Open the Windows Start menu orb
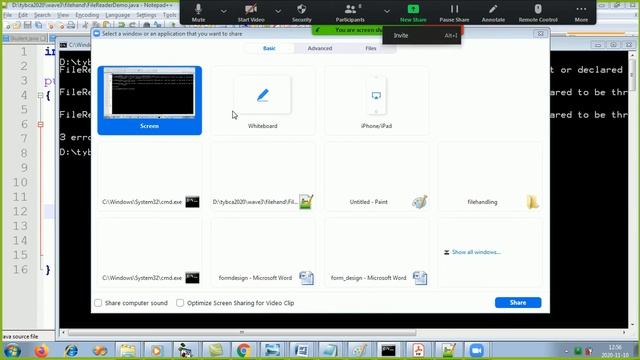640x360 pixels. [12, 350]
